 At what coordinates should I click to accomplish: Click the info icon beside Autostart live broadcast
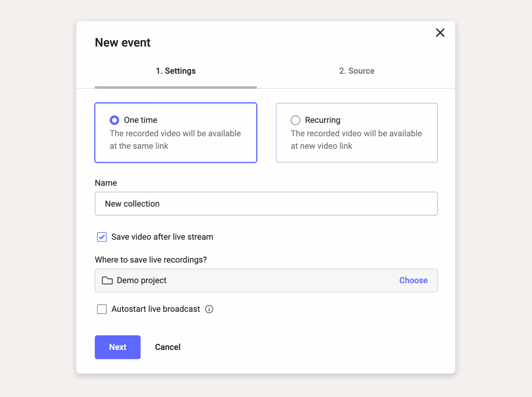point(209,309)
